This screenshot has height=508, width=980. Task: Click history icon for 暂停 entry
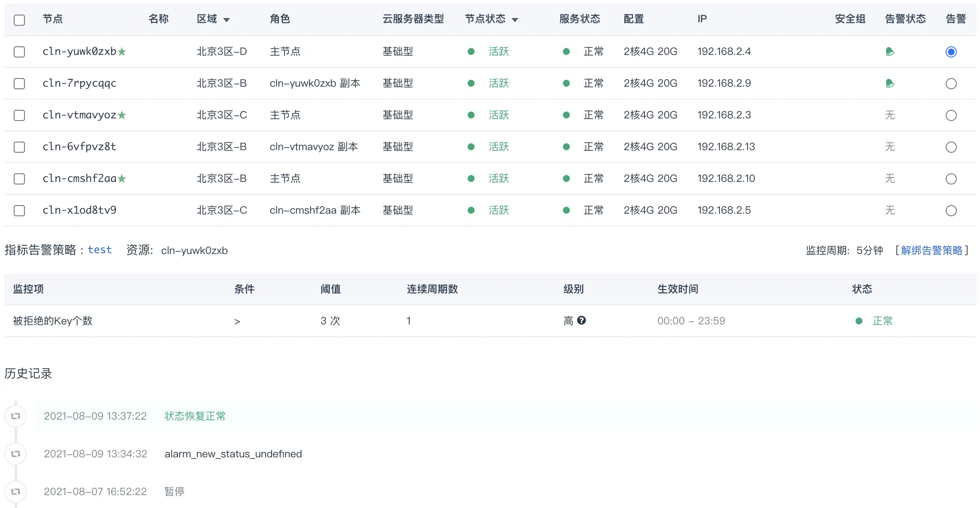click(x=16, y=492)
